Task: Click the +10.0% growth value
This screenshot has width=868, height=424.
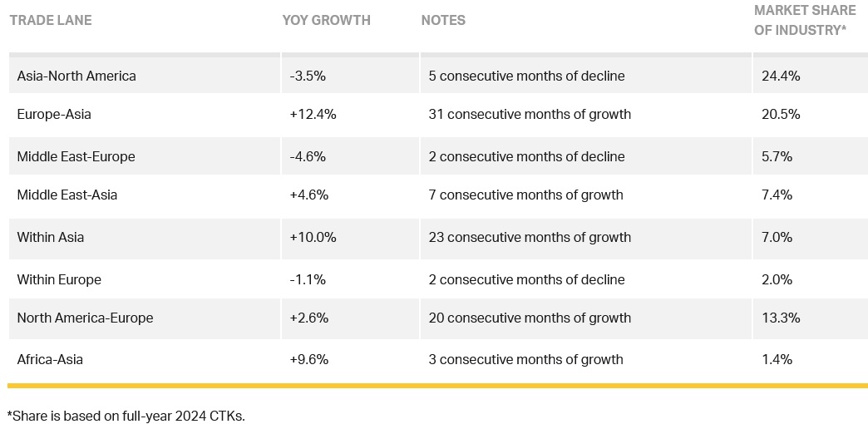Action: [313, 237]
